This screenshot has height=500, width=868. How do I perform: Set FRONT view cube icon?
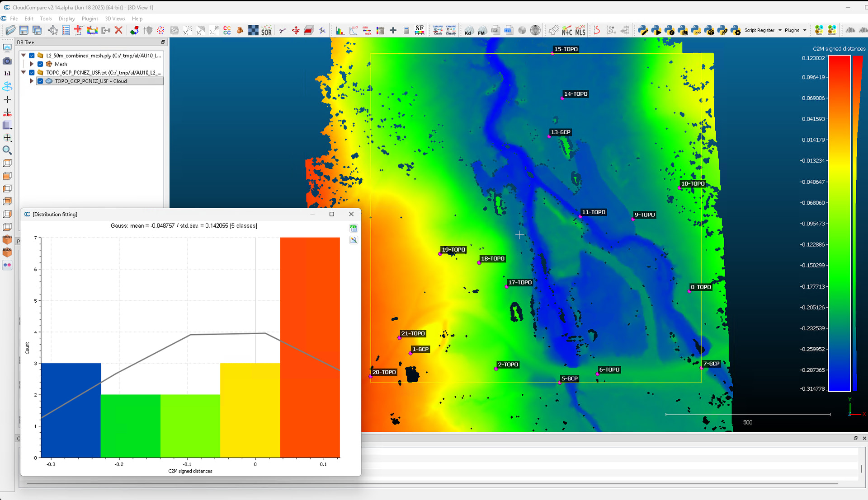pos(7,239)
